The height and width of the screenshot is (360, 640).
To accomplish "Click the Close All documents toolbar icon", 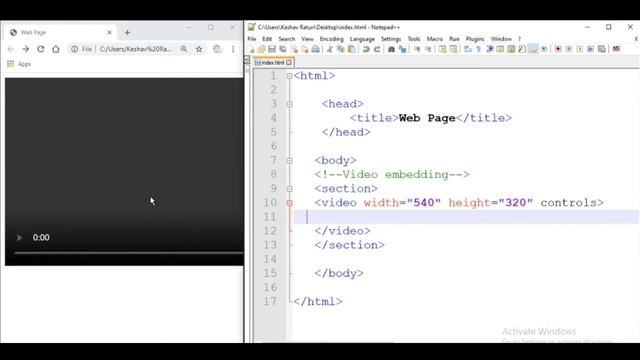I will pos(305,49).
